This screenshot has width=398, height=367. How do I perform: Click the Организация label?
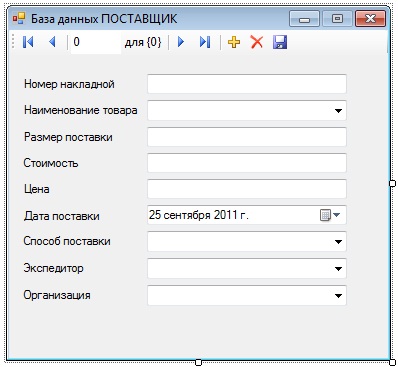(x=57, y=295)
